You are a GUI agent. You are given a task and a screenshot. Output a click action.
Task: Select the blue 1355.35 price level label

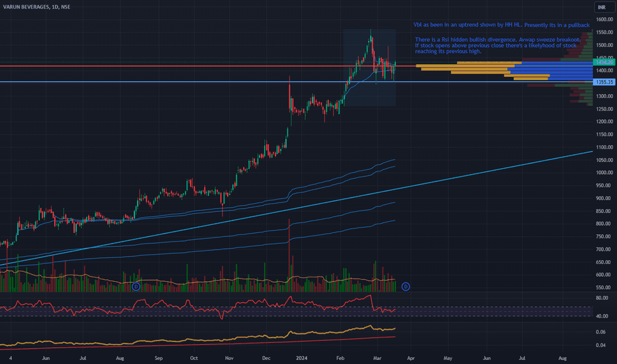coord(604,82)
